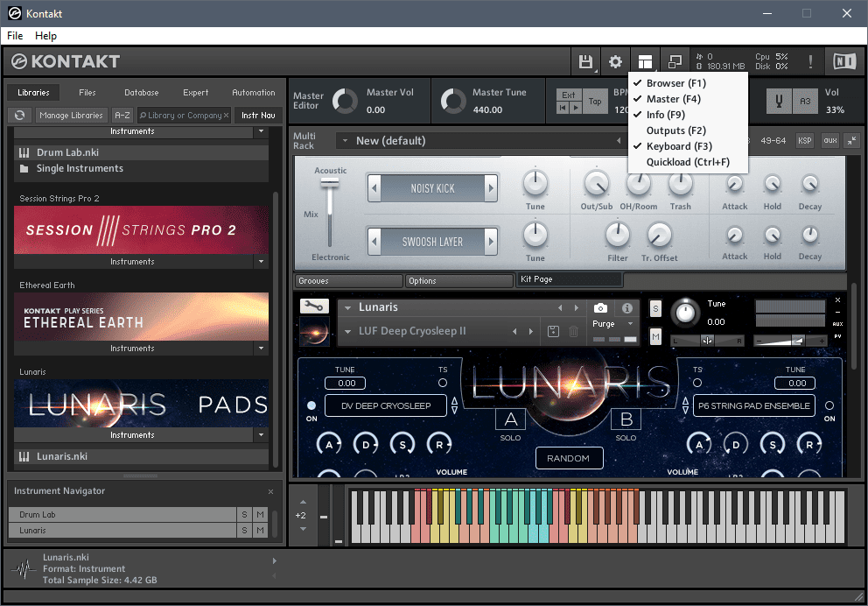
Task: Switch to the Files tab
Action: click(x=87, y=92)
